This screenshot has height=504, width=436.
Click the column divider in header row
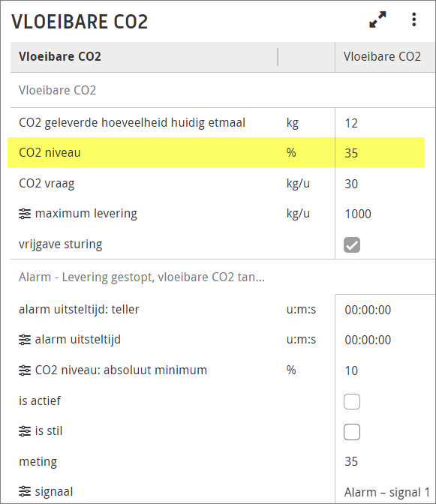(278, 57)
